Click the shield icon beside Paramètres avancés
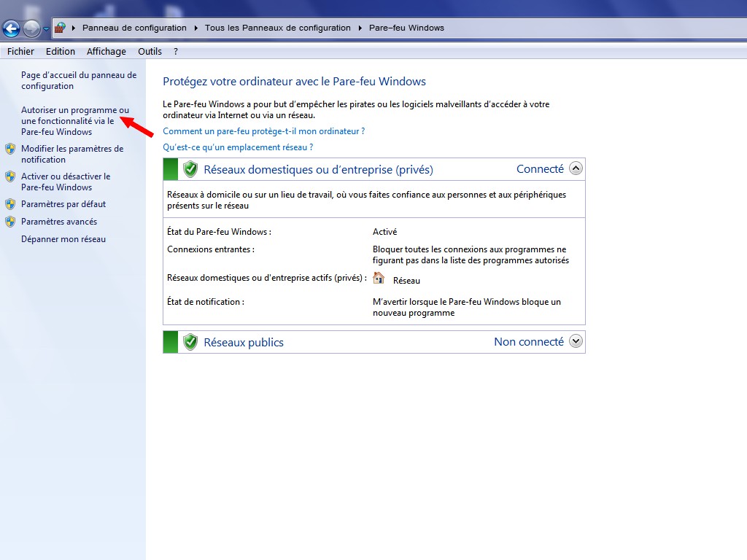 point(10,222)
